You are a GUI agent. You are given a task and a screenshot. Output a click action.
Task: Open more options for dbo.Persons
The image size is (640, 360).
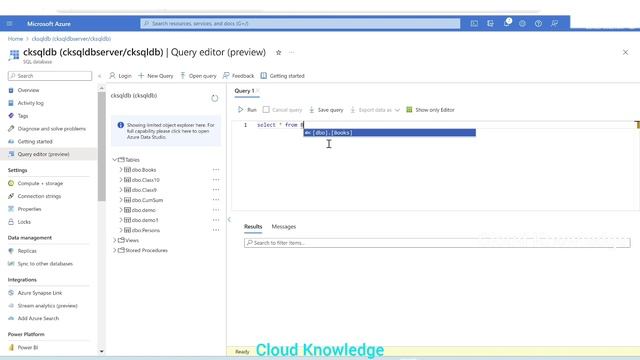tap(216, 230)
